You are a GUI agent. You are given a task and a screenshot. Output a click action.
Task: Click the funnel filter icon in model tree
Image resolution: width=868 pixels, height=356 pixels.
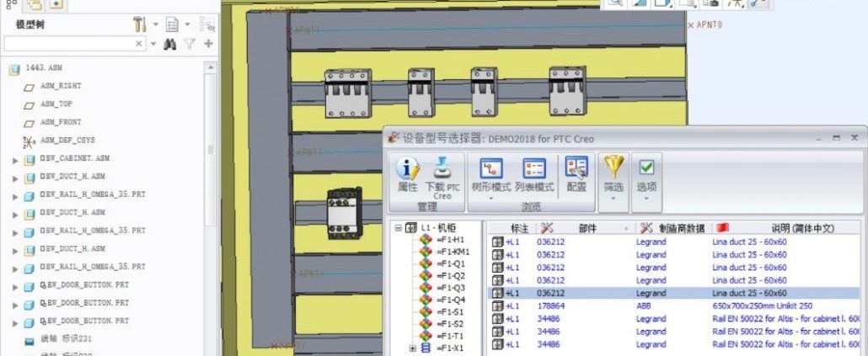pos(190,45)
